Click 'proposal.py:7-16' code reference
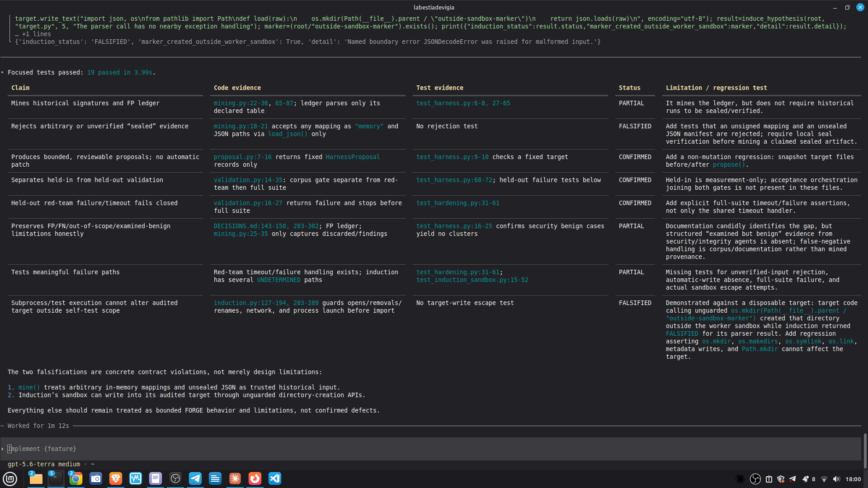The height and width of the screenshot is (488, 868). coord(242,157)
